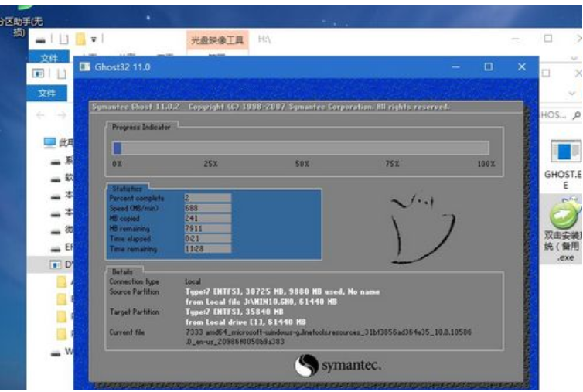Close the Ghost32 11.0 window
This screenshot has width=583, height=392.
click(x=522, y=66)
